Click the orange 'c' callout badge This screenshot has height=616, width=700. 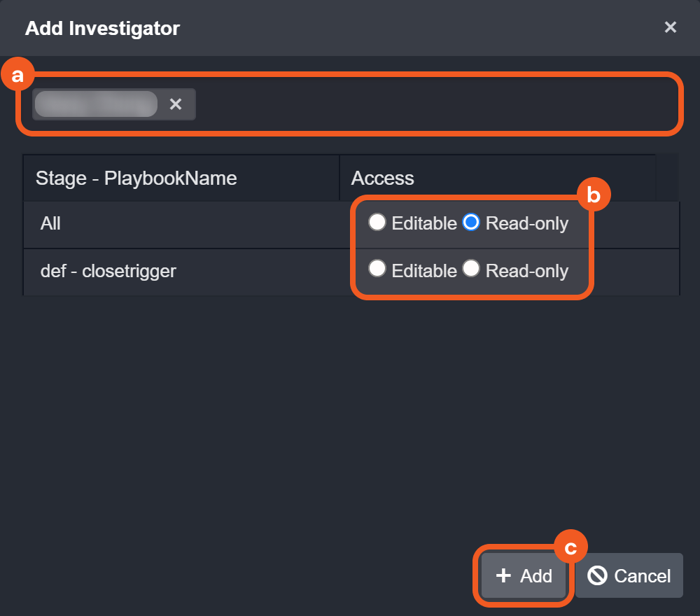tap(570, 547)
